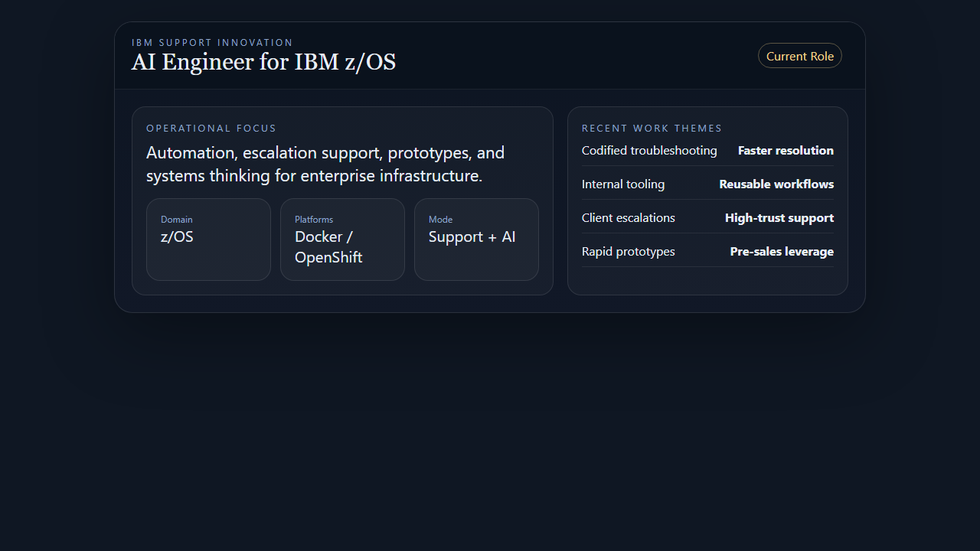Click the IBM SUPPORT INNOVATION label
The width and height of the screenshot is (980, 551).
pyautogui.click(x=212, y=42)
